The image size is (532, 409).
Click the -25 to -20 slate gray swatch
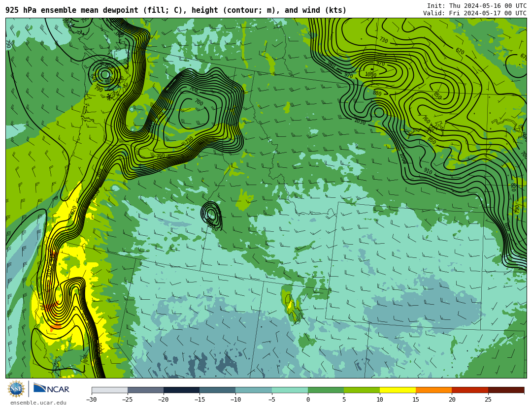[x=145, y=390]
